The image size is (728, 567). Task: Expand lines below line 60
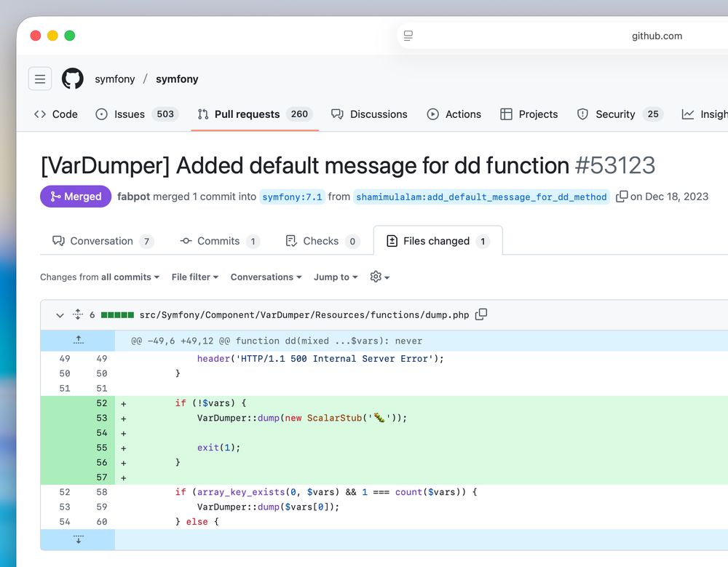click(78, 539)
